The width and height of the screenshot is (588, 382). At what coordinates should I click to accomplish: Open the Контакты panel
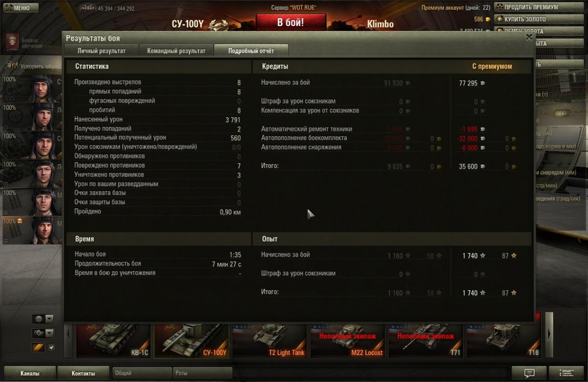tap(83, 373)
